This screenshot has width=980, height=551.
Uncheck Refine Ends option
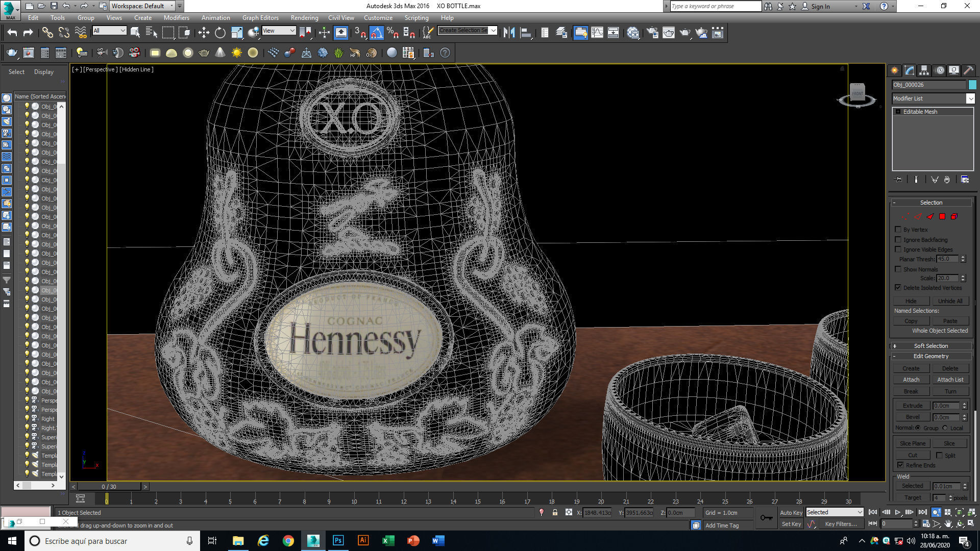pyautogui.click(x=901, y=465)
